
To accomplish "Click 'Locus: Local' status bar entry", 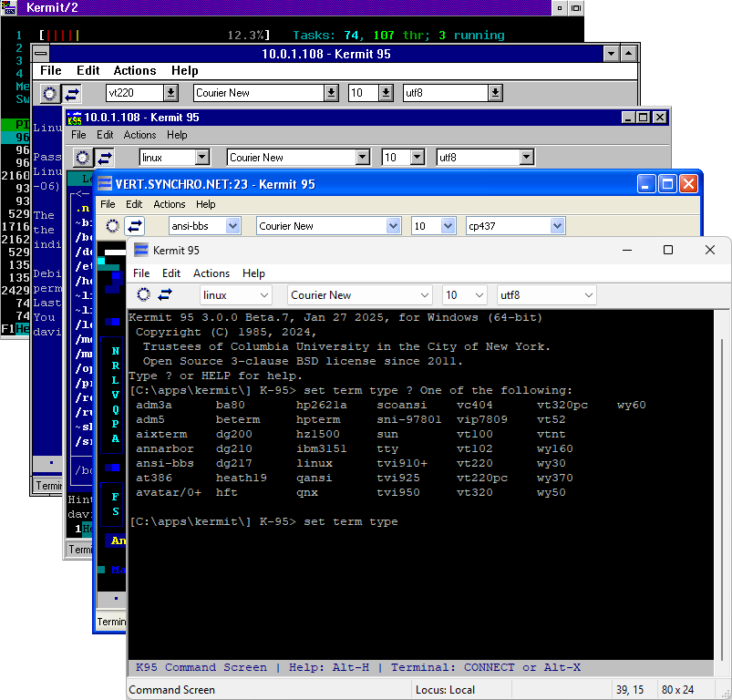I will pyautogui.click(x=445, y=690).
